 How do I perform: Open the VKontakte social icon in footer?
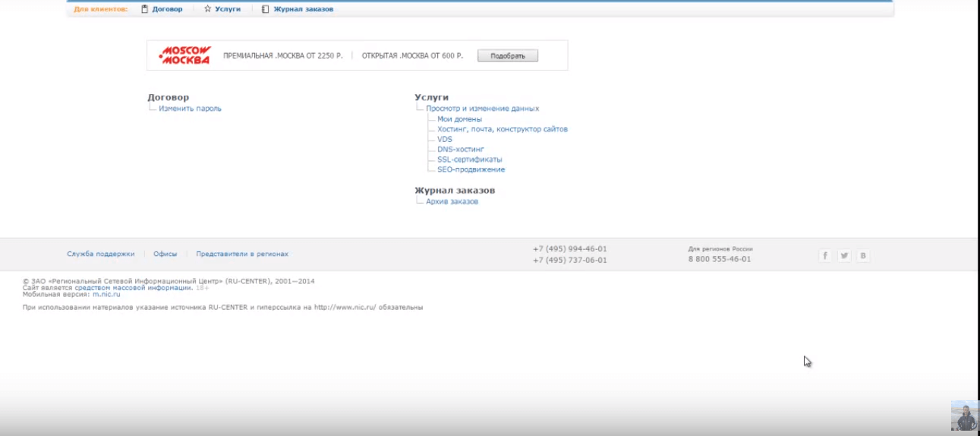point(863,256)
